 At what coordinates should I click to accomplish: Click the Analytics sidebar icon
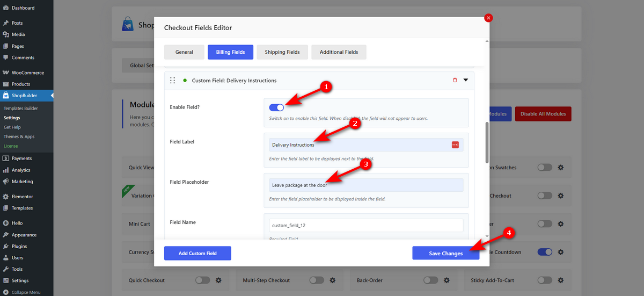6,170
